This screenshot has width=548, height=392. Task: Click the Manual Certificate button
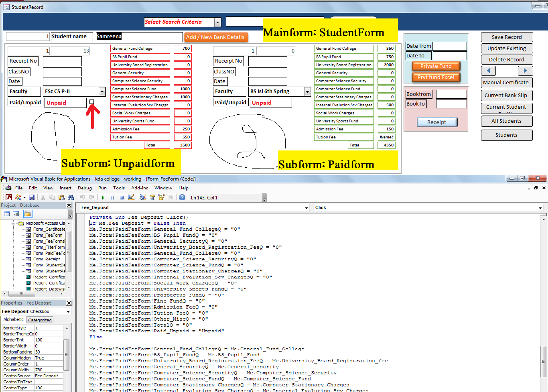(507, 83)
